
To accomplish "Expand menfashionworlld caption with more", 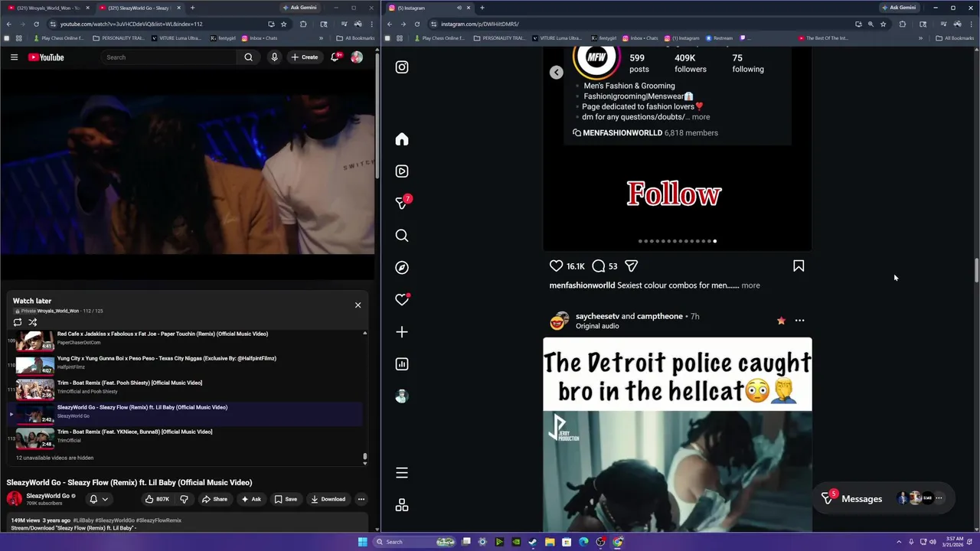I will click(x=750, y=285).
